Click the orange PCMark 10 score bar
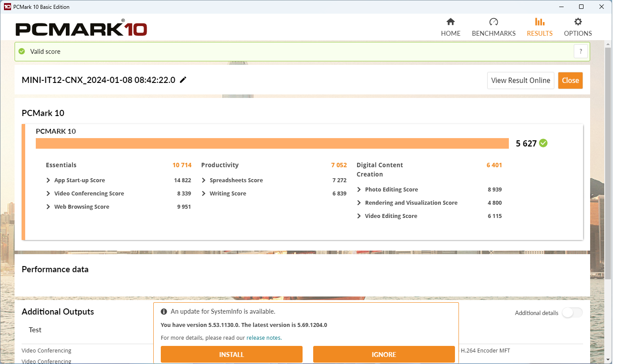This screenshot has width=629, height=364. click(272, 143)
